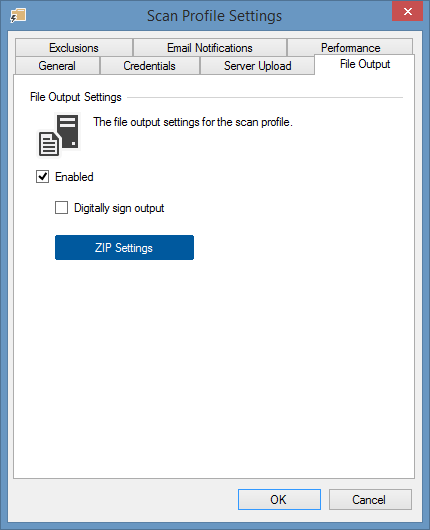Click the 'Enabled' label text
Screen dimensions: 430x530
tap(74, 177)
